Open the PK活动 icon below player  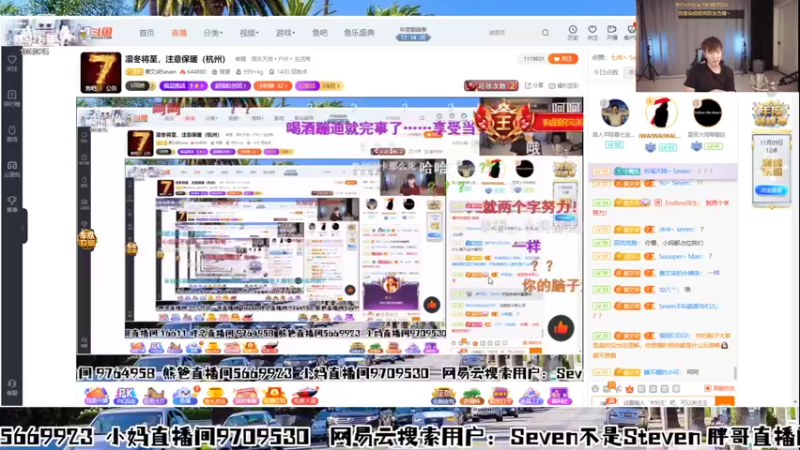tap(126, 395)
